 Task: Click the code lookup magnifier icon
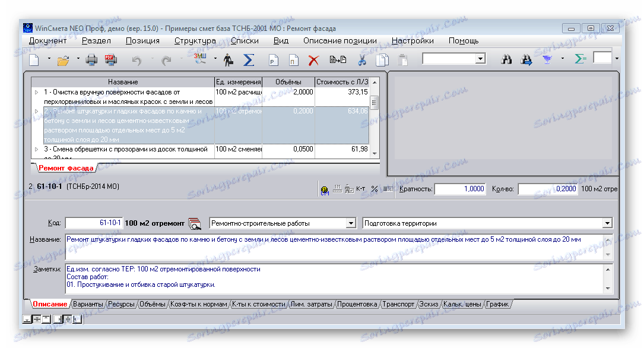(x=195, y=223)
